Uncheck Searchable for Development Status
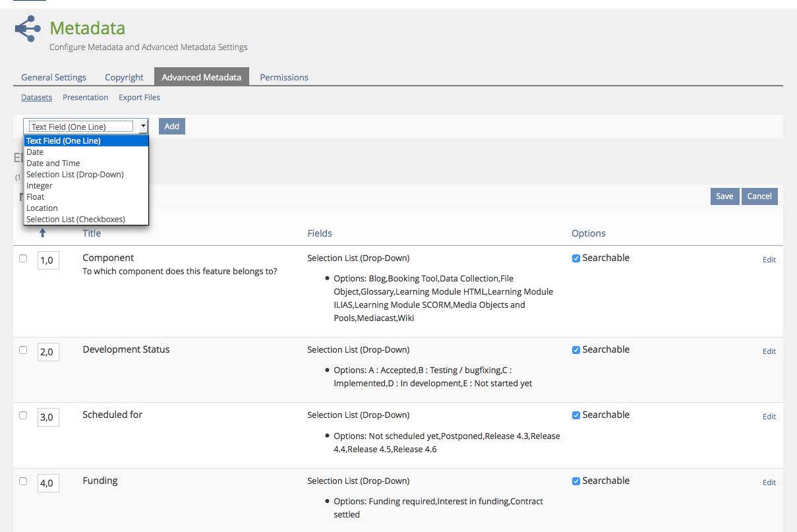Image resolution: width=797 pixels, height=532 pixels. 576,350
